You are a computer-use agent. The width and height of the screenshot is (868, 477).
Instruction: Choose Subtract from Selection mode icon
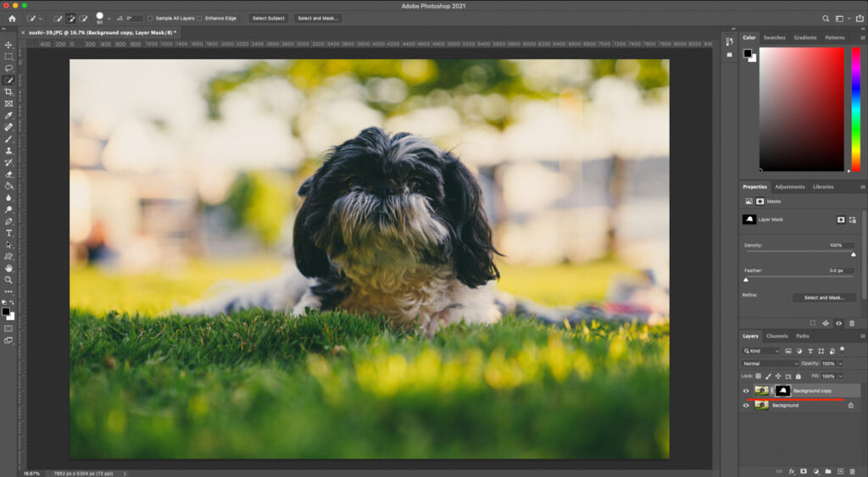click(x=83, y=19)
